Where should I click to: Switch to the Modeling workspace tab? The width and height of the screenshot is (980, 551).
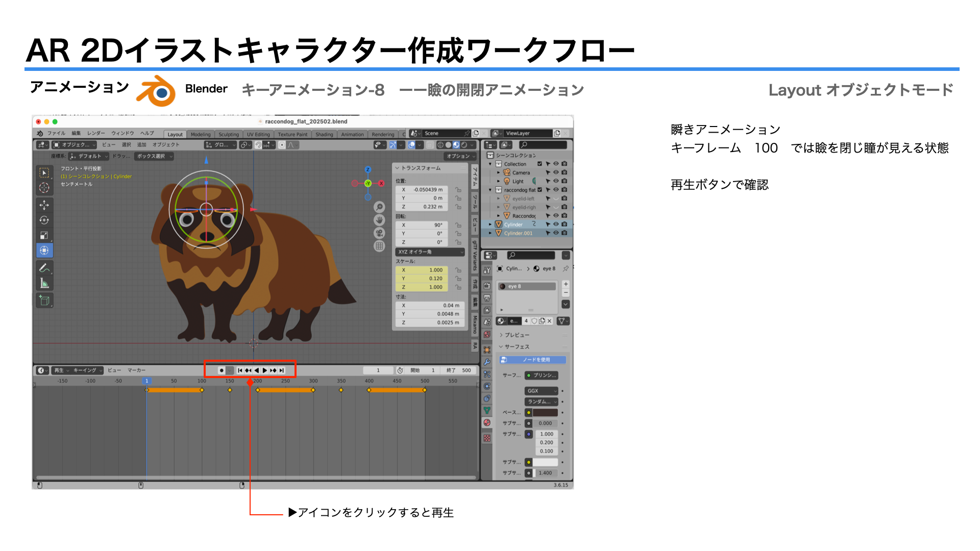(x=201, y=135)
